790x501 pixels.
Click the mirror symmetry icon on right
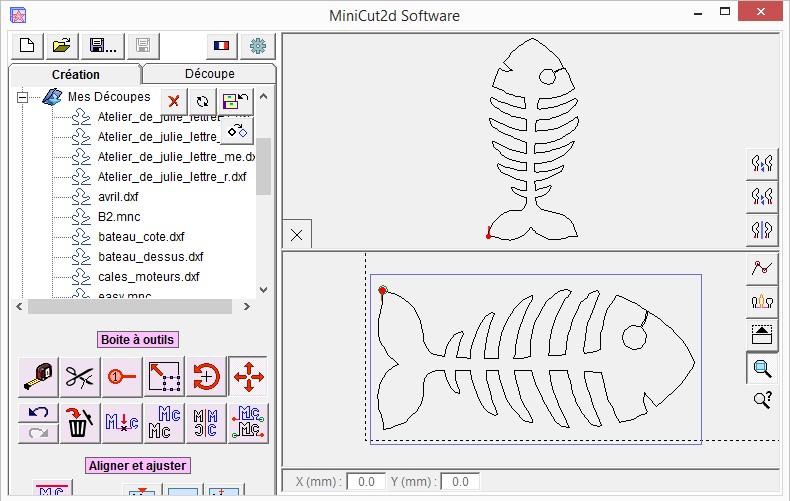(x=762, y=229)
